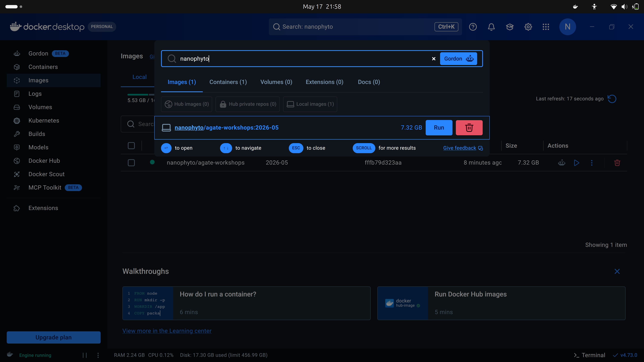Click the Size column header
644x362 pixels.
511,146
